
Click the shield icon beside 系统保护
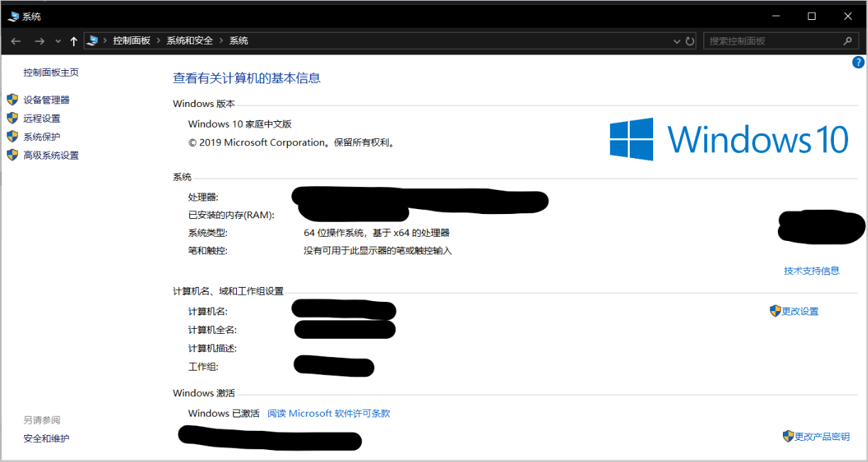[x=12, y=136]
